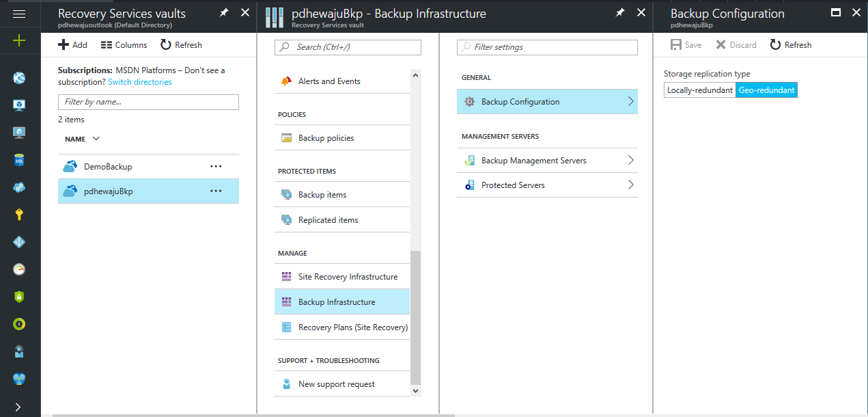This screenshot has height=417, width=868.
Task: Open Backup policies menu item
Action: point(342,138)
